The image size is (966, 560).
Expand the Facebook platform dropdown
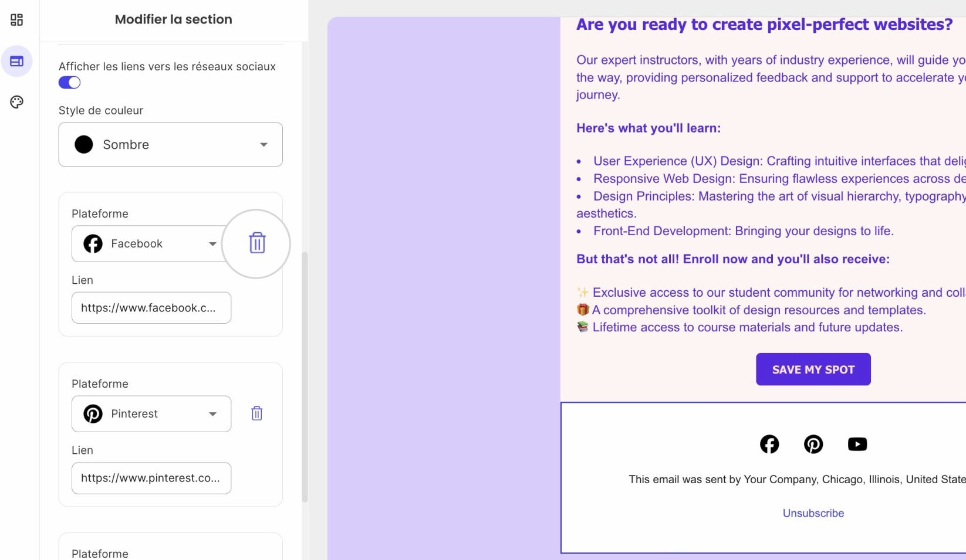[151, 243]
